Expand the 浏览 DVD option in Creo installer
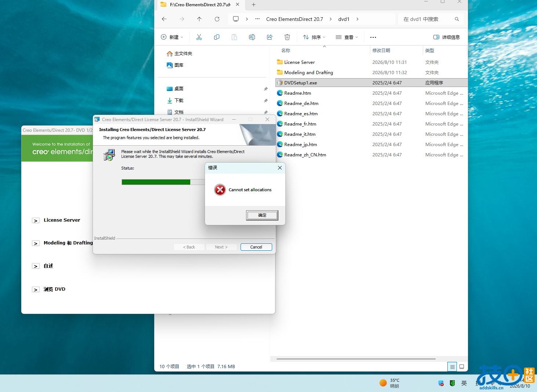 (36, 290)
